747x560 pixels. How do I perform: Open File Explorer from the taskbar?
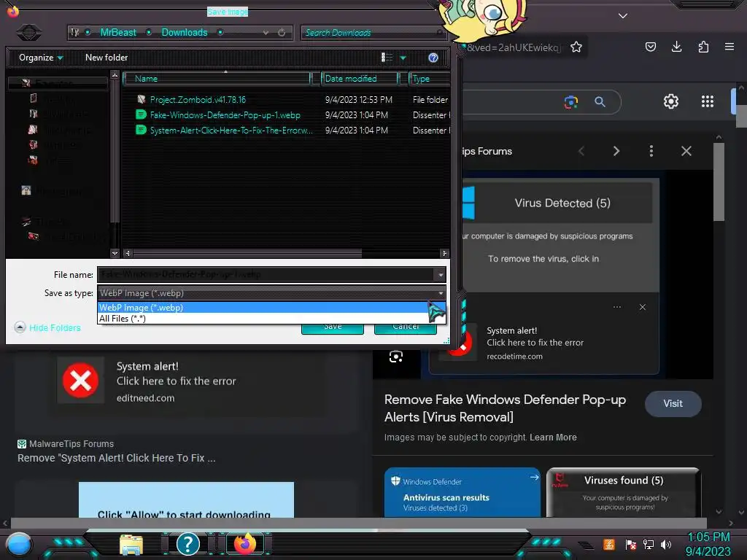click(131, 544)
